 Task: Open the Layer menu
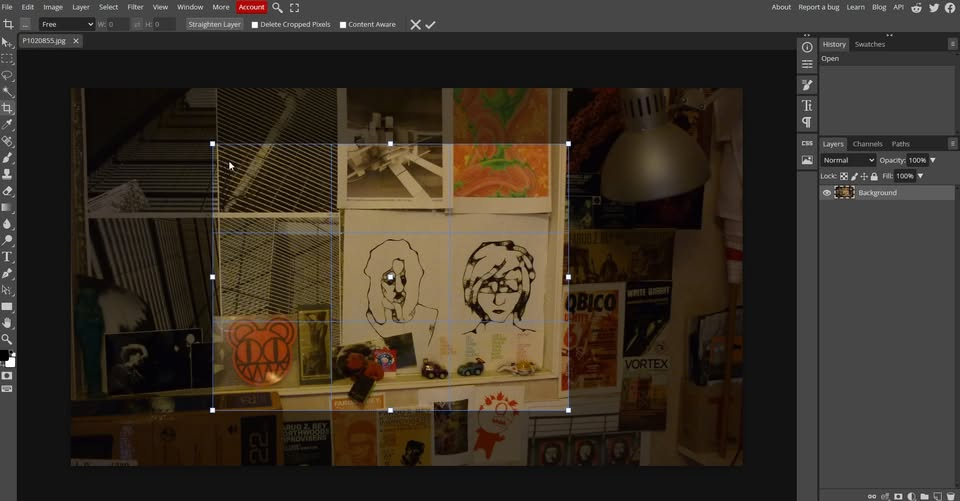tap(81, 7)
